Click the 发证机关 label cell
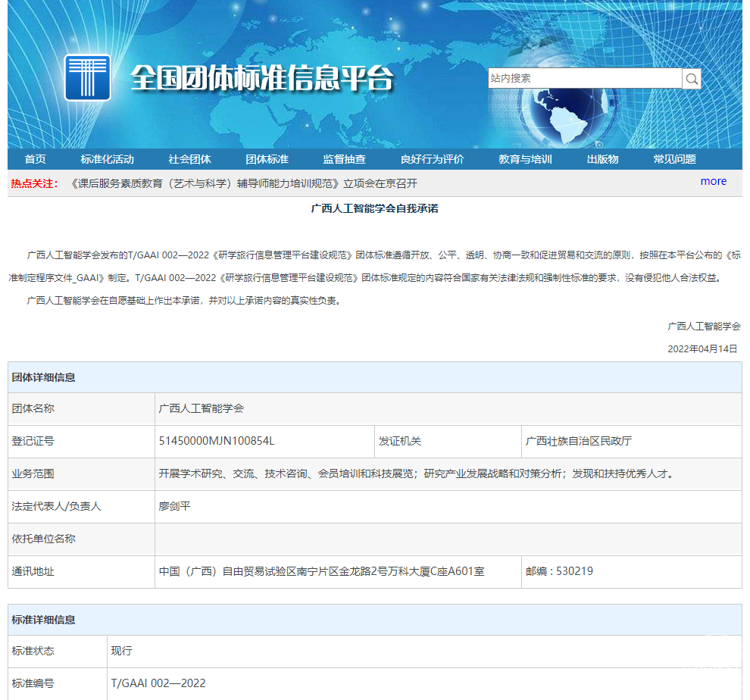Image resolution: width=750 pixels, height=700 pixels. [448, 441]
